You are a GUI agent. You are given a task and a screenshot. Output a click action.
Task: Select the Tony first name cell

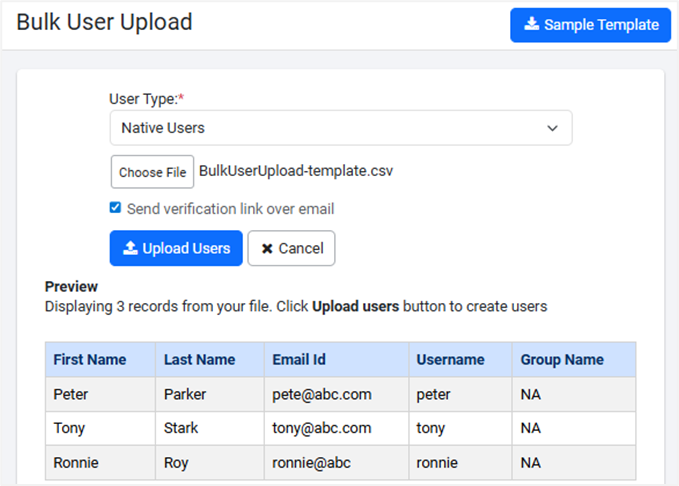[100, 428]
